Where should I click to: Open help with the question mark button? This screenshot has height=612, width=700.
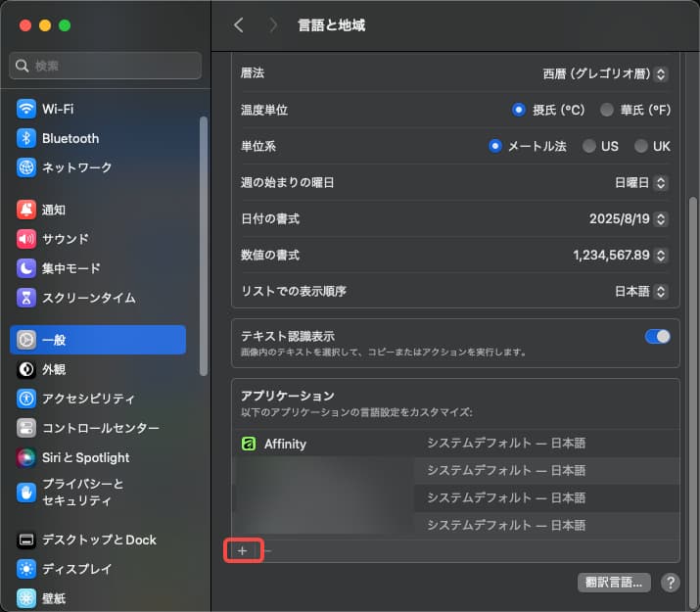(x=670, y=583)
